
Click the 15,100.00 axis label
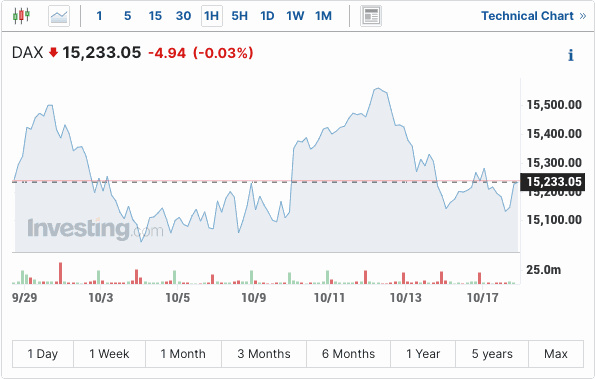click(x=554, y=219)
